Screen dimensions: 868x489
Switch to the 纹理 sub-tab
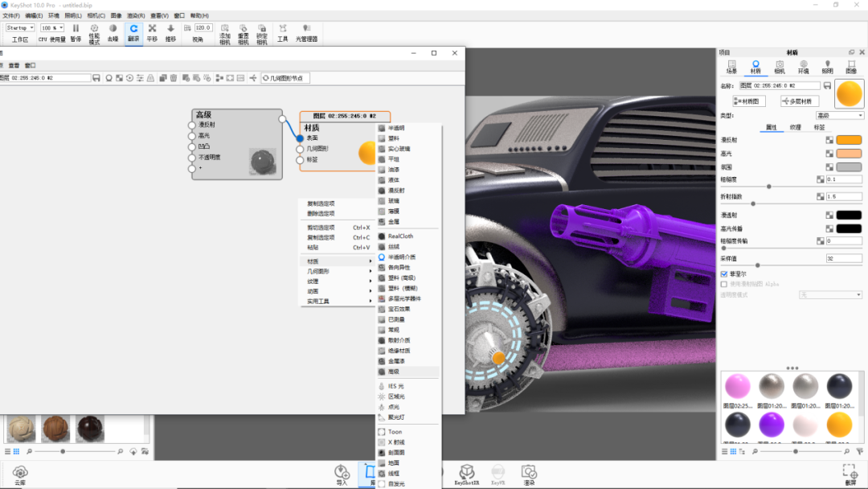tap(796, 127)
